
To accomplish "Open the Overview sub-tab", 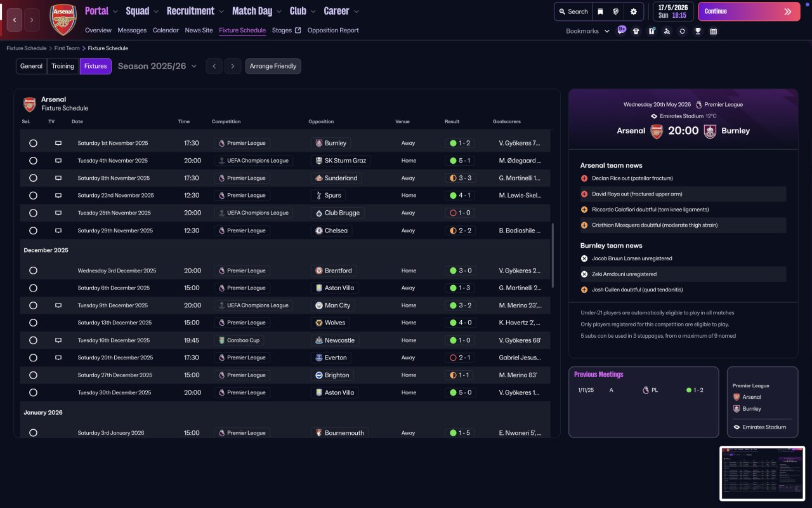I will pos(98,30).
